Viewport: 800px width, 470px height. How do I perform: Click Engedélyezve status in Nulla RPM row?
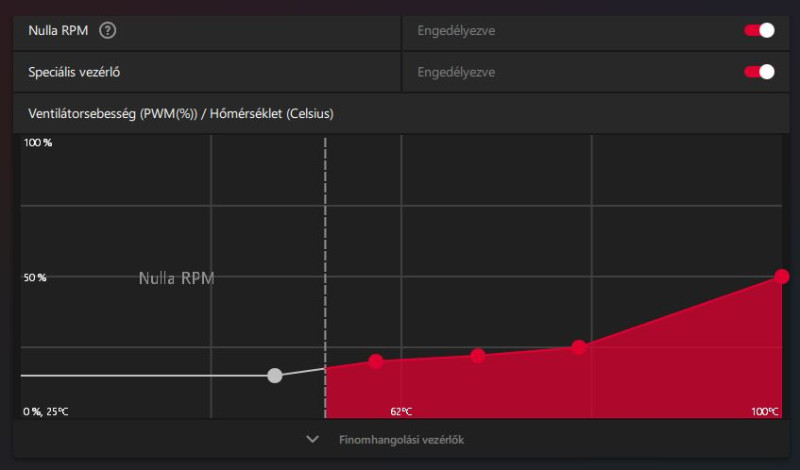click(456, 31)
